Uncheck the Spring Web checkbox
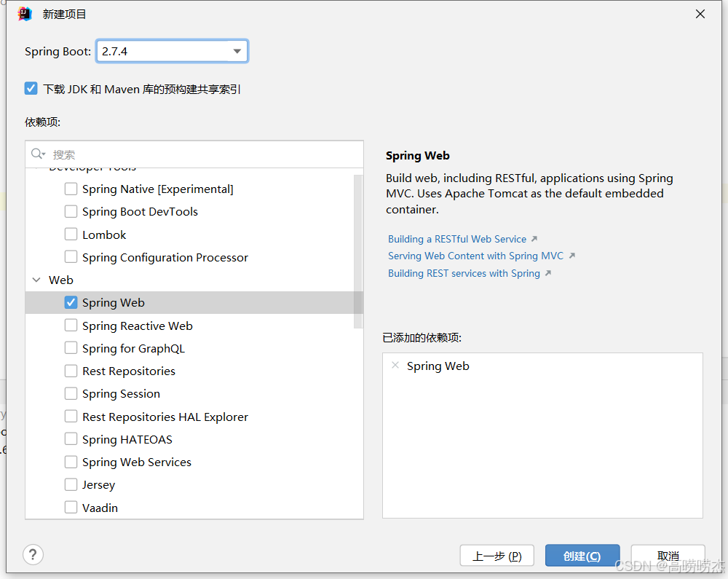 click(71, 302)
